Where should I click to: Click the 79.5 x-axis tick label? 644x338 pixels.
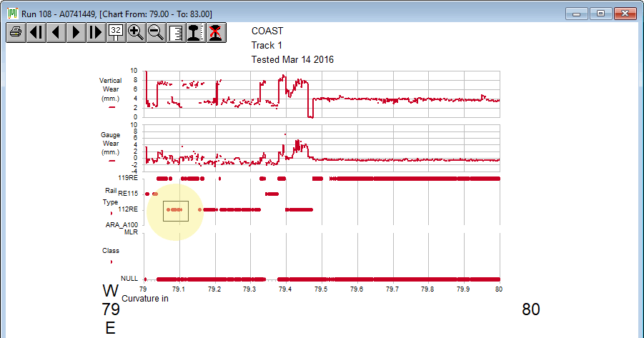tap(321, 289)
